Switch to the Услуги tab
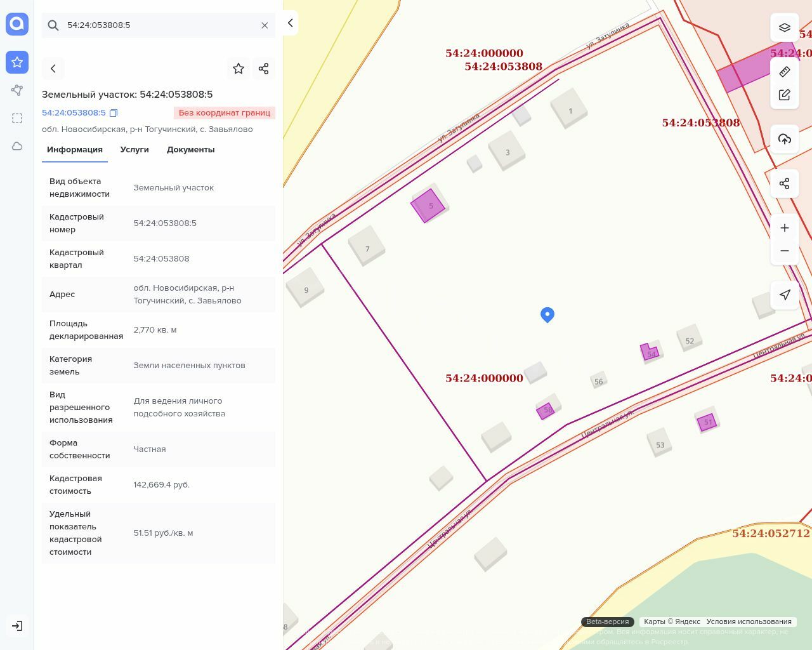The height and width of the screenshot is (650, 812). coord(134,150)
